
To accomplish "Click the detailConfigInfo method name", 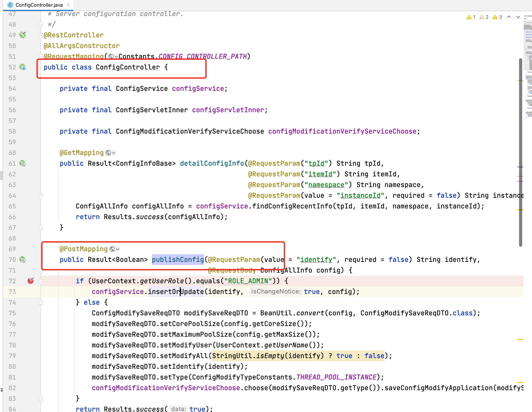I will coord(212,163).
